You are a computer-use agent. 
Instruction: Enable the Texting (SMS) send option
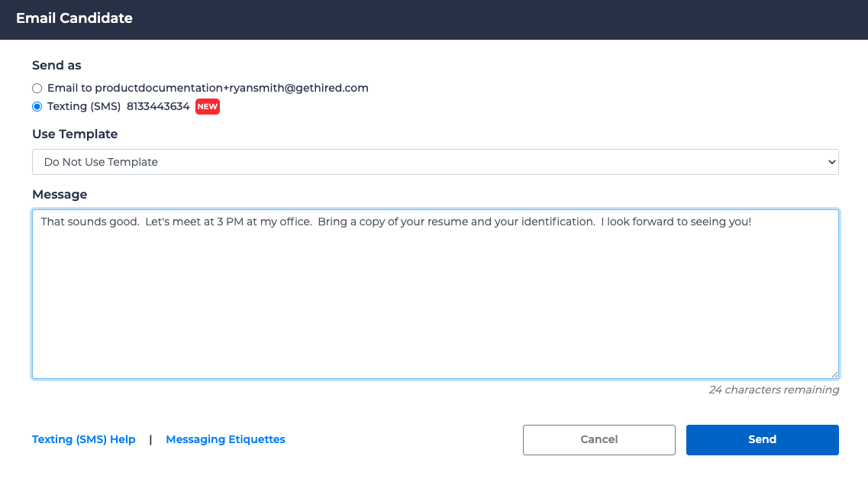coord(37,106)
